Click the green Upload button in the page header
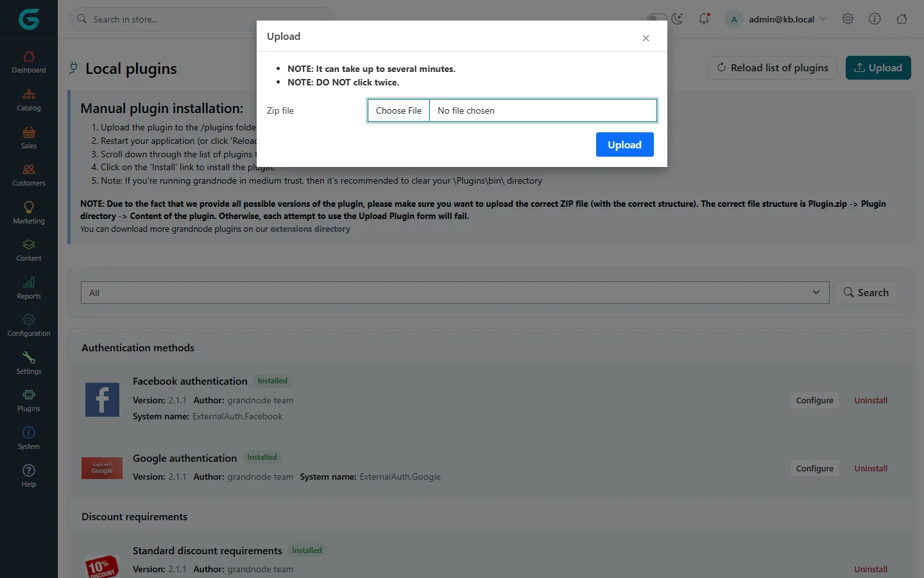 (878, 68)
